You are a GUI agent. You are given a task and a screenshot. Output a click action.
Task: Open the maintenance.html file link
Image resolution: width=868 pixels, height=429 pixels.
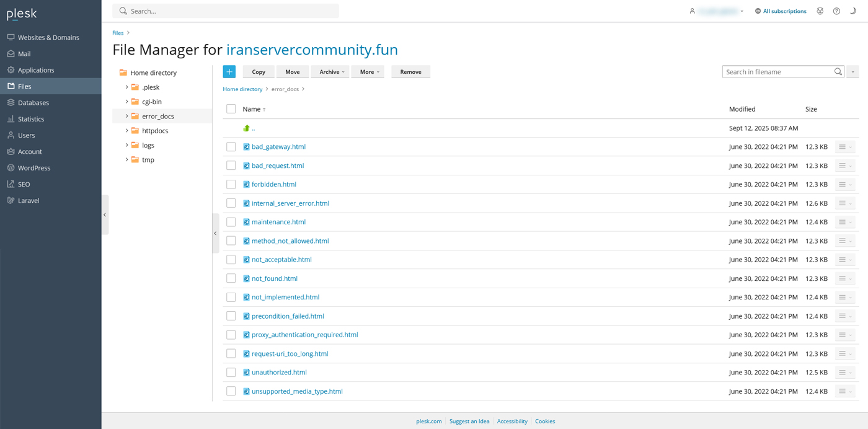[x=278, y=222]
